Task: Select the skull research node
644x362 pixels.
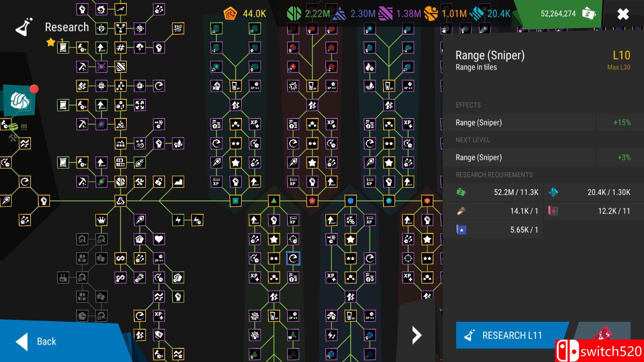Action: click(x=331, y=316)
